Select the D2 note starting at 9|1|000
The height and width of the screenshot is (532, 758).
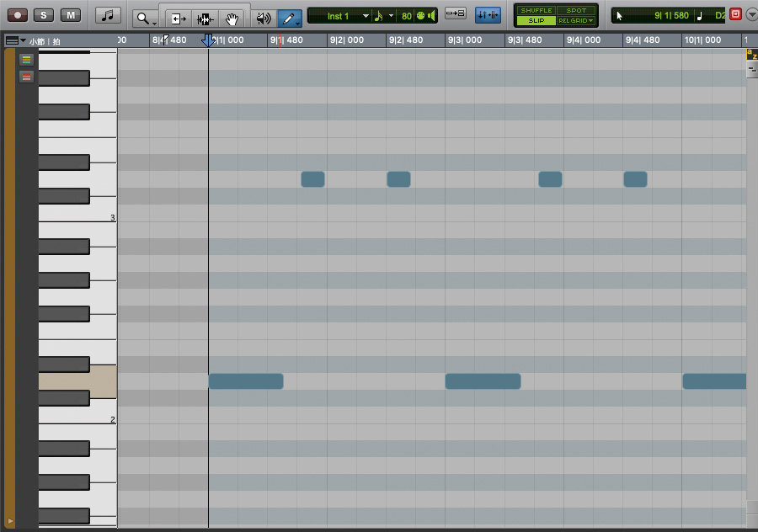tap(246, 381)
